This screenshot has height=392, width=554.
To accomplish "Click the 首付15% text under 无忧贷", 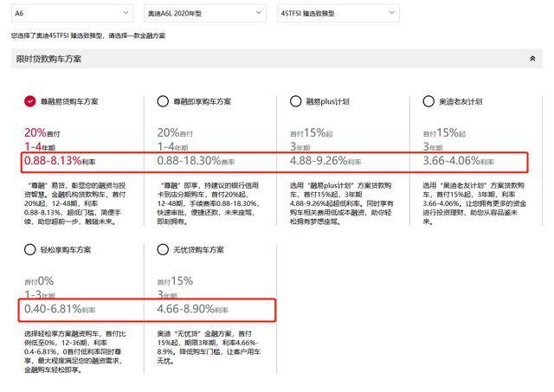I will [175, 281].
